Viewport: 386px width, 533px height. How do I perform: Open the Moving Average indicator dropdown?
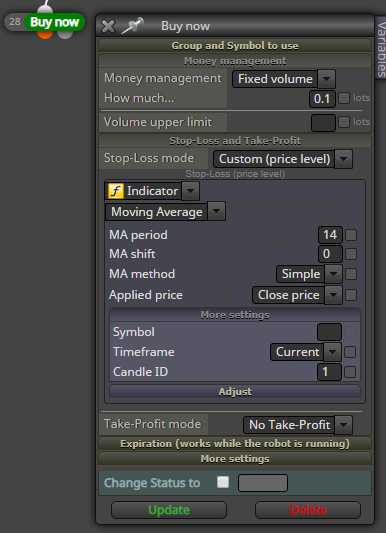(x=165, y=212)
